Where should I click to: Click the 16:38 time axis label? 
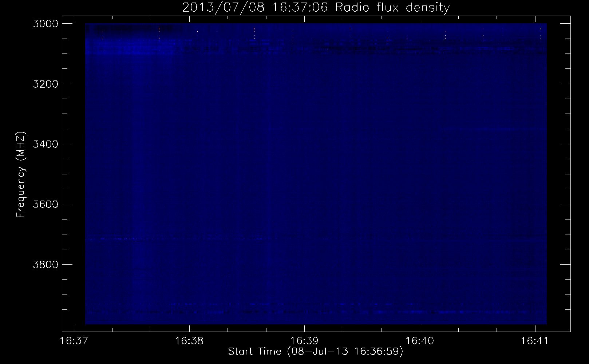coord(189,341)
